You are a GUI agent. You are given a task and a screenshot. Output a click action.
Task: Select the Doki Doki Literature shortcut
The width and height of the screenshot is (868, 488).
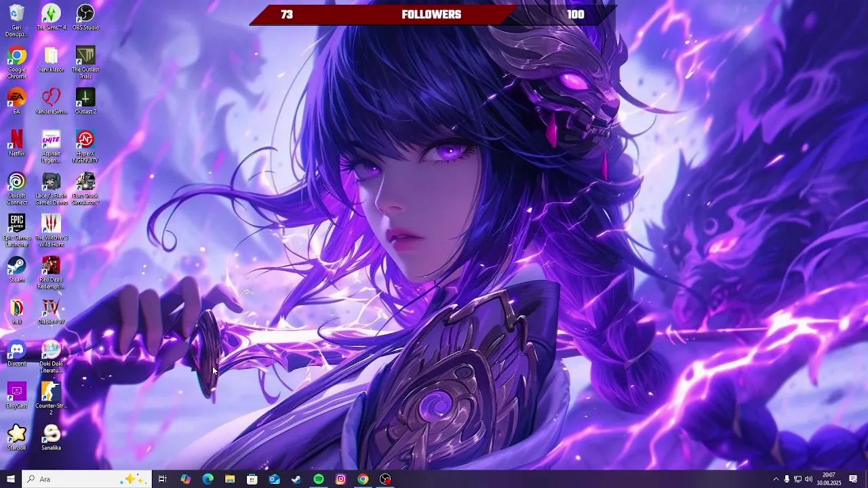[51, 357]
